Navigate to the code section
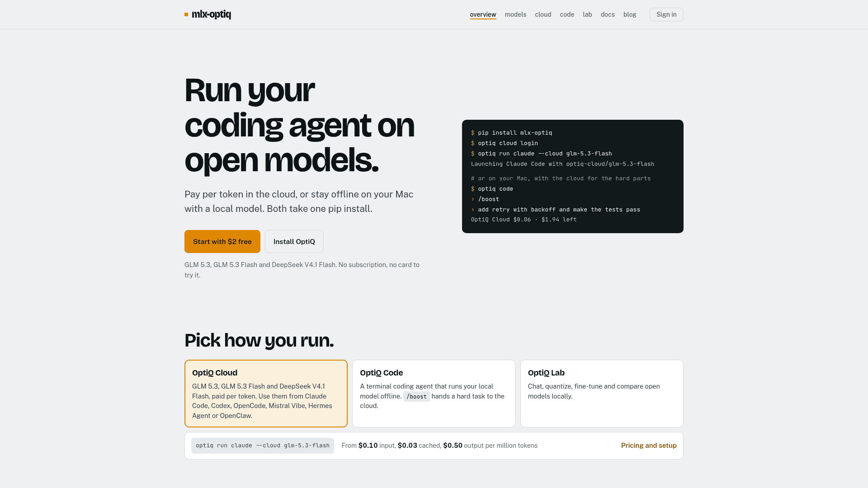The height and width of the screenshot is (488, 868). coord(567,14)
